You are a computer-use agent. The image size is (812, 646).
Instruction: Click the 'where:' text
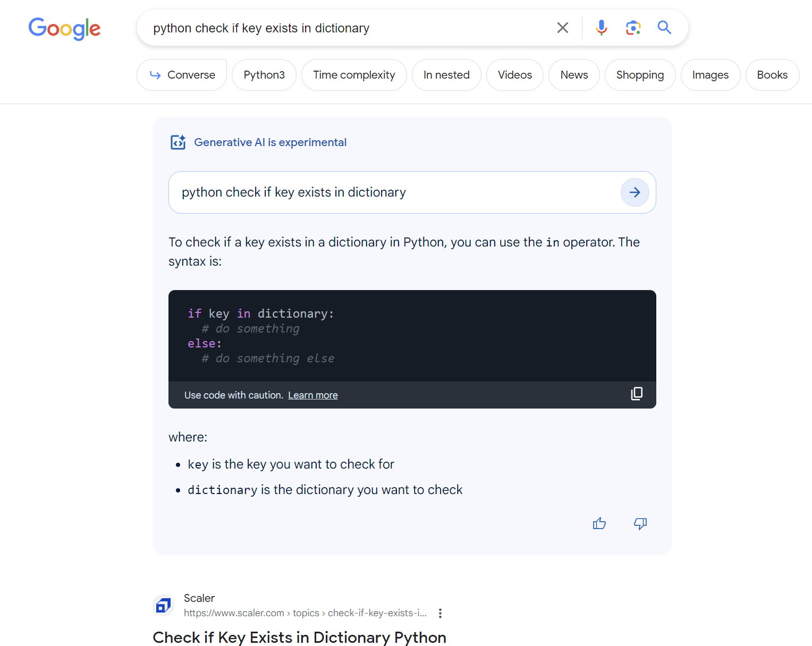tap(188, 437)
